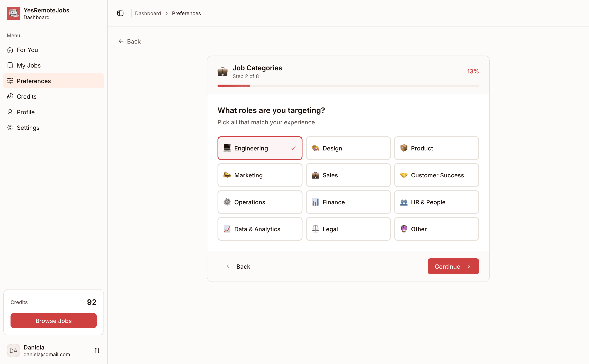
Task: Deselect the Engineering category card
Action: click(x=260, y=148)
